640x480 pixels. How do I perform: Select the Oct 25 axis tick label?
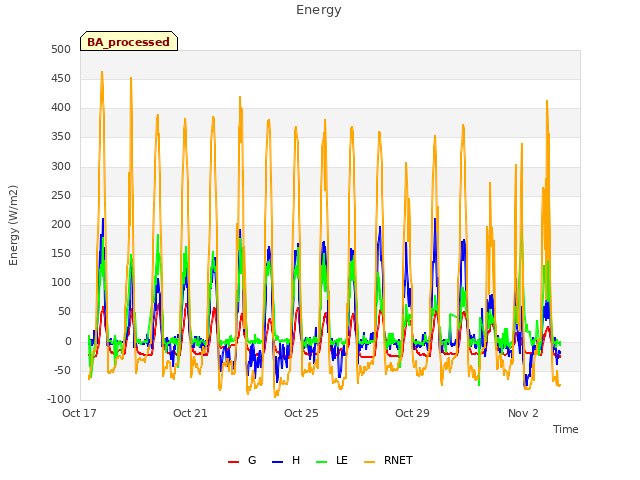tap(301, 413)
